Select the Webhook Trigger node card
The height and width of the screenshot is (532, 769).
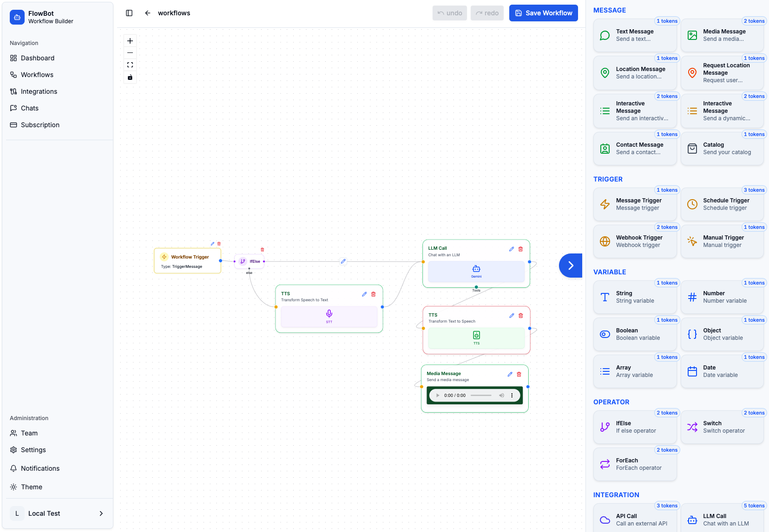click(635, 241)
